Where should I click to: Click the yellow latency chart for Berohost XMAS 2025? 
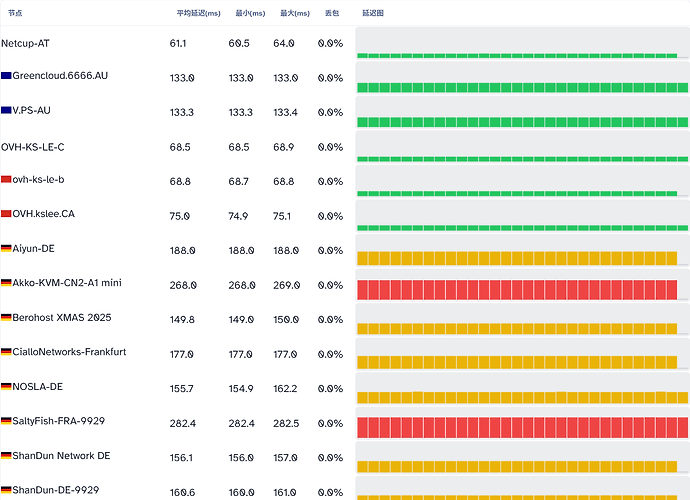point(522,320)
